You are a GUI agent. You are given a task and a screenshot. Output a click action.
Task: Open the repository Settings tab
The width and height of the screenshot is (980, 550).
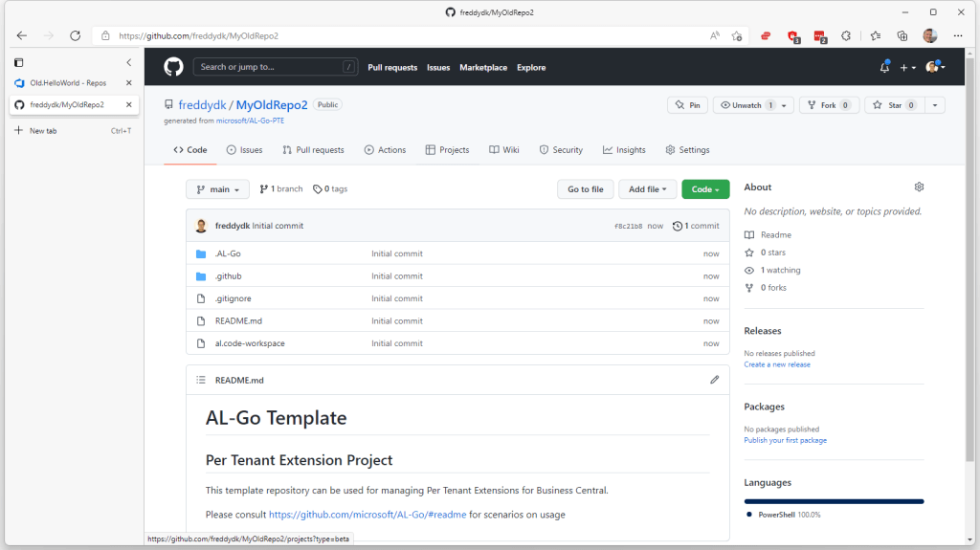(687, 150)
